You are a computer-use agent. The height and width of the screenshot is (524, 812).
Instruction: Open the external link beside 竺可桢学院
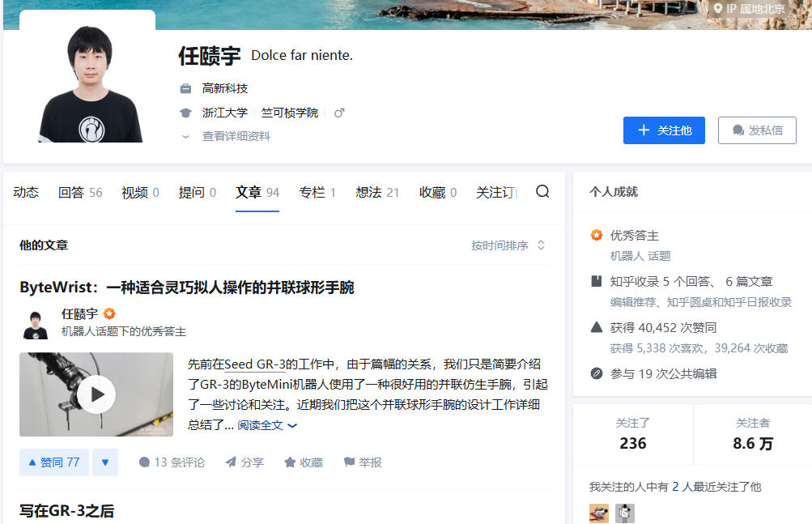338,113
